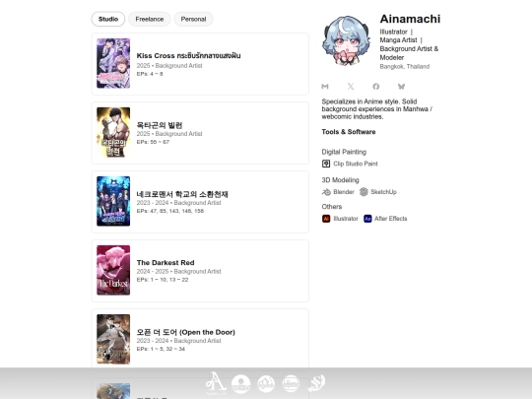Click the Digital Painting category label
The width and height of the screenshot is (532, 399).
tap(344, 152)
